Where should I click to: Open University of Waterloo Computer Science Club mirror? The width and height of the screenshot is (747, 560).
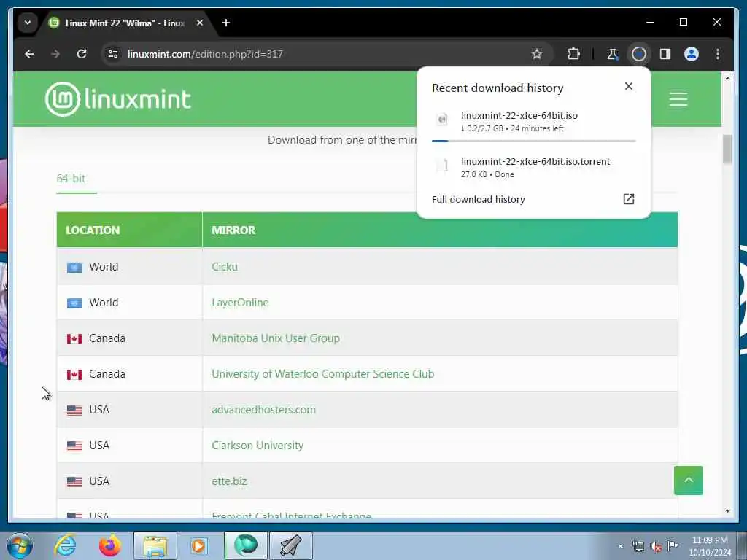[x=323, y=374]
